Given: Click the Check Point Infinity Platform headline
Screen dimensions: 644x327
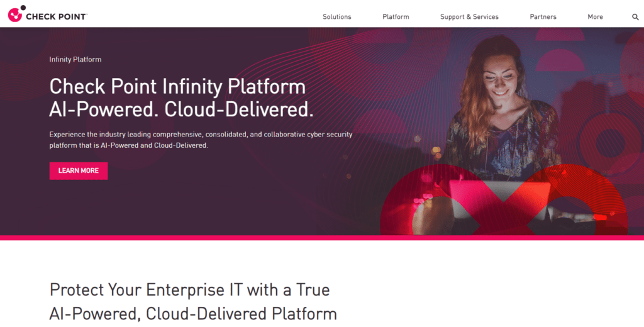Looking at the screenshot, I should click(177, 87).
